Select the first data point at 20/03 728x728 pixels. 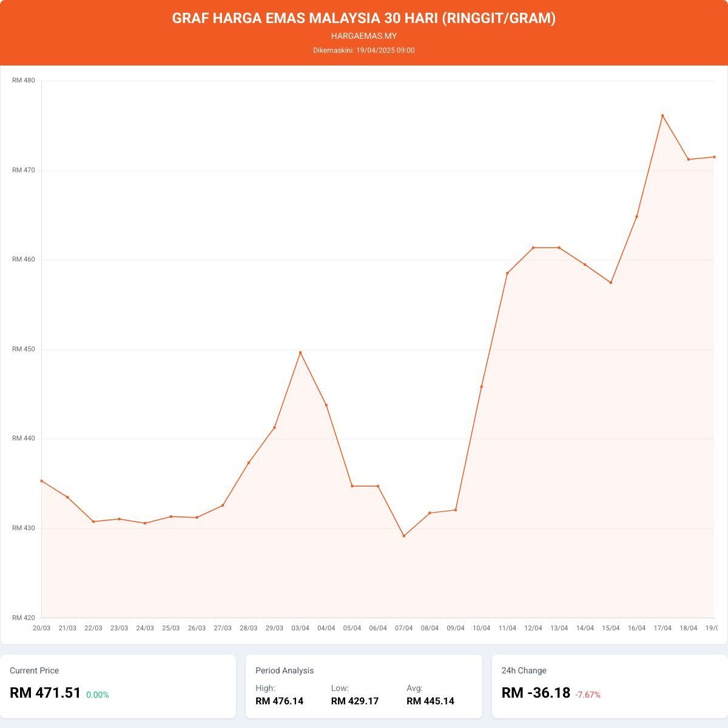tap(42, 481)
